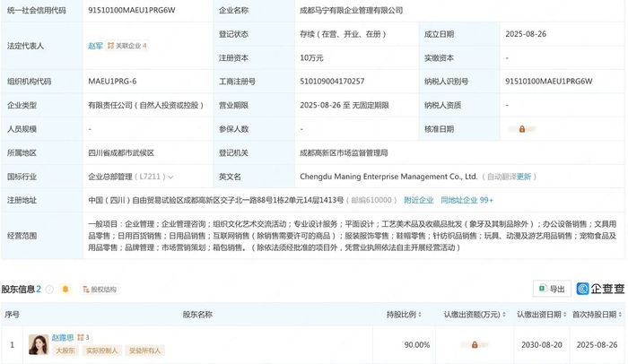Click the 受益所有人 tag
The width and height of the screenshot is (628, 364).
(144, 351)
